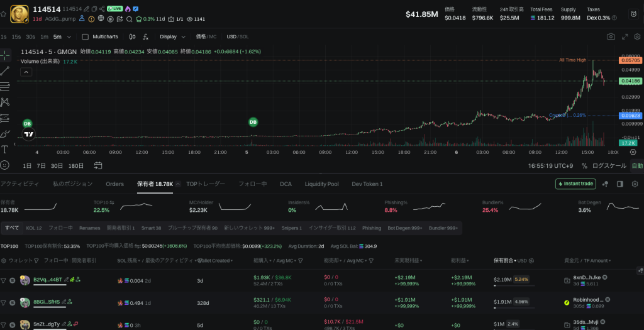Take a chart snapshot with camera icon

tap(611, 37)
